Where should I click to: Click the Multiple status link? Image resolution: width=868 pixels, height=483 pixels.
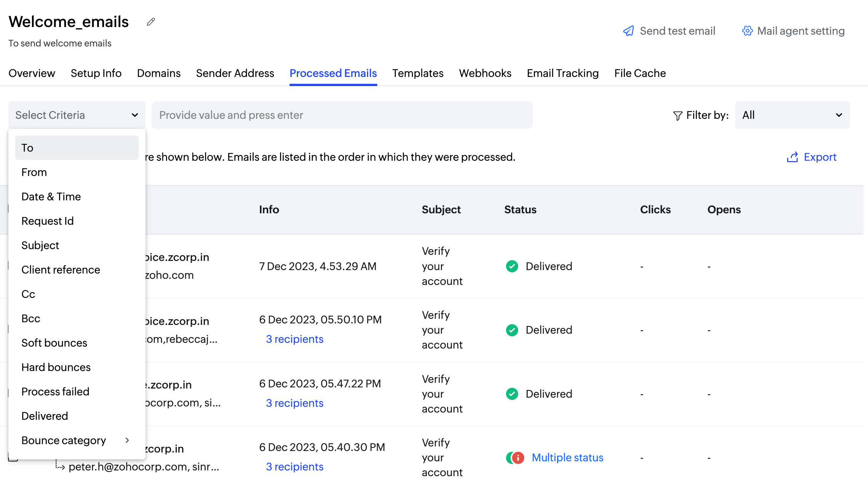tap(567, 457)
